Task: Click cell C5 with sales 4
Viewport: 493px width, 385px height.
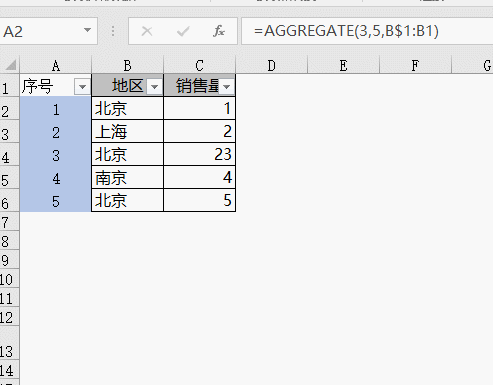Action: [200, 178]
